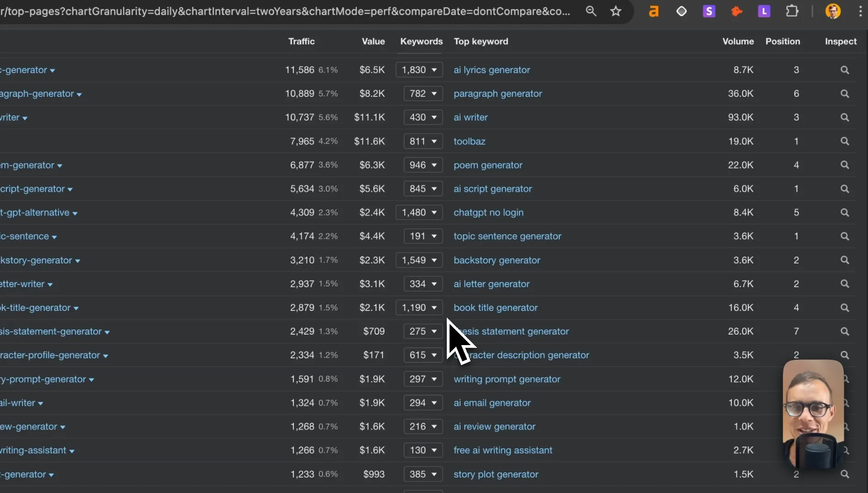Sort by the Traffic column header
868x493 pixels.
coord(301,42)
